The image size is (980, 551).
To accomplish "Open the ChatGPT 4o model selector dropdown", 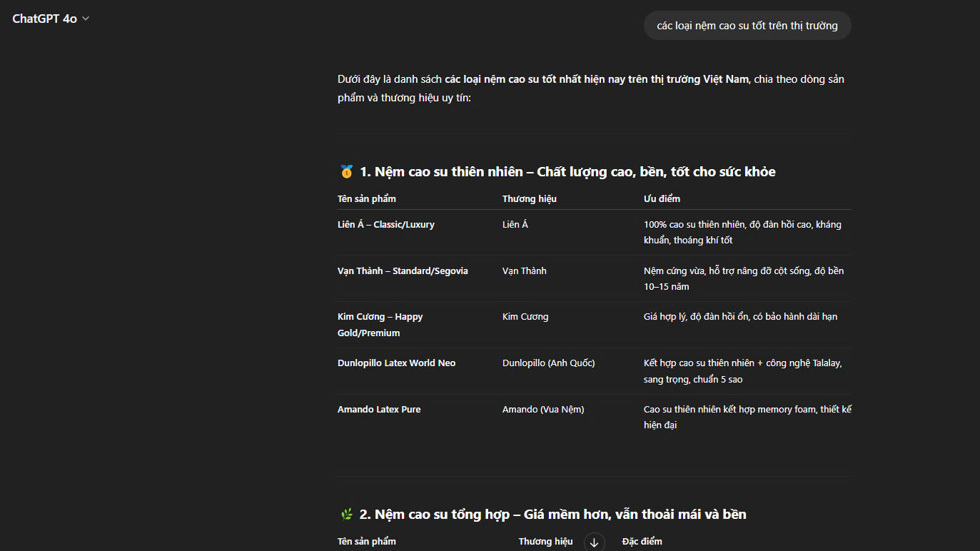I will [x=51, y=19].
